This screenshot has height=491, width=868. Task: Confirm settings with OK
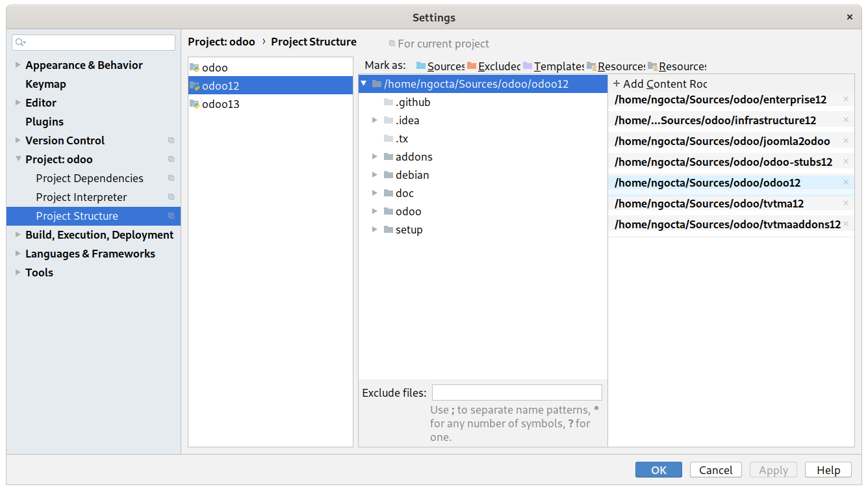(659, 470)
